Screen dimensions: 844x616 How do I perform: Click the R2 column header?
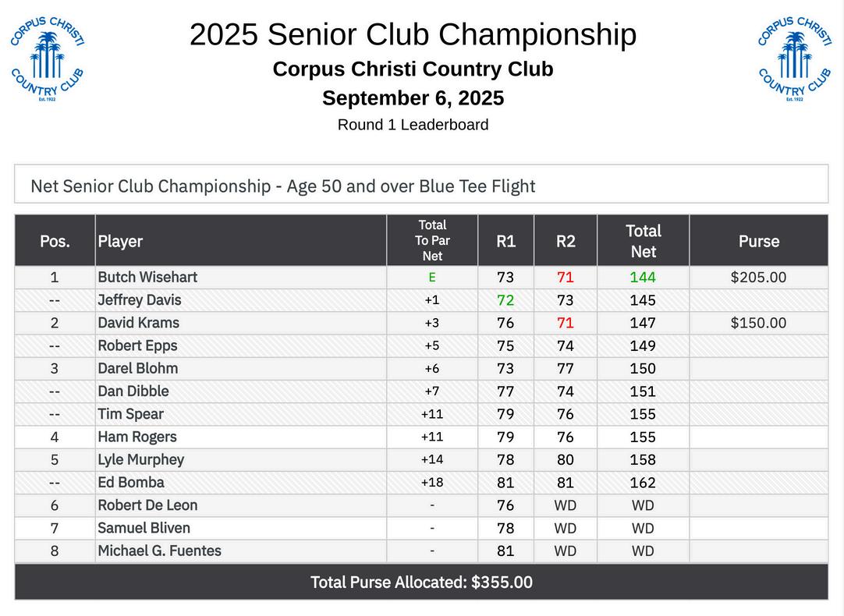tap(566, 241)
